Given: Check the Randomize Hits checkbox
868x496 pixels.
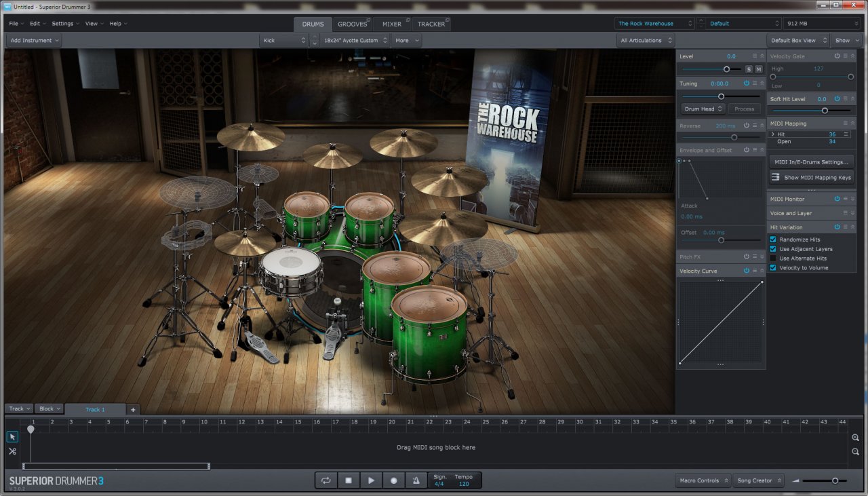Looking at the screenshot, I should coord(773,240).
